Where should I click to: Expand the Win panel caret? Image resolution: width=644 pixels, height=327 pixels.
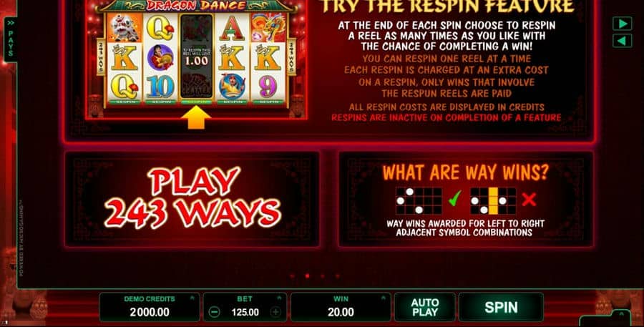(x=384, y=298)
